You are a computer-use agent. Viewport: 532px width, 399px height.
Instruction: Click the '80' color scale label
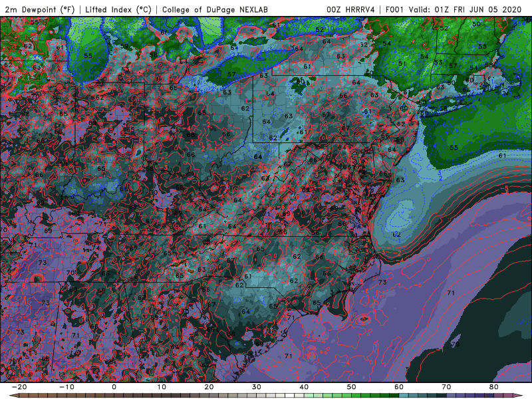point(494,387)
